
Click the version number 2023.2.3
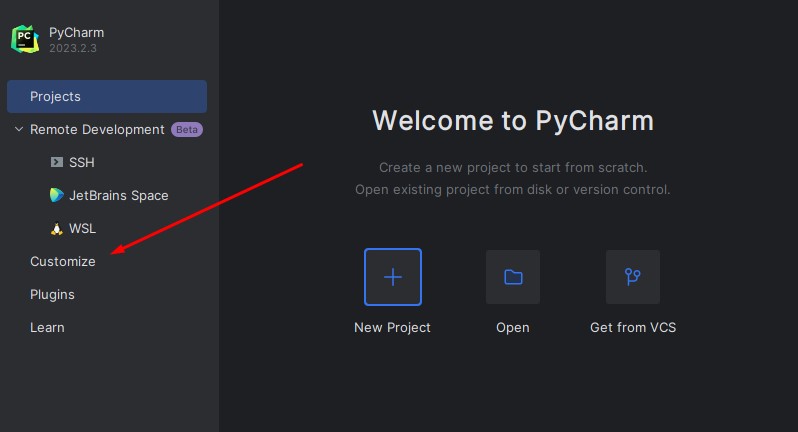tap(73, 48)
